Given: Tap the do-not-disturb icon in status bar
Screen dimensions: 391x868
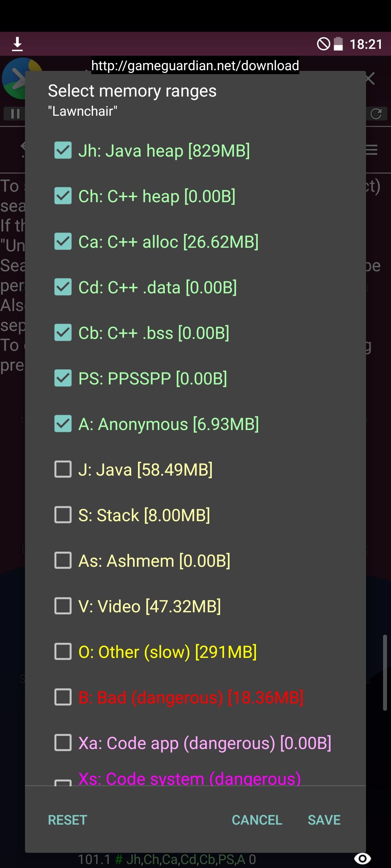Looking at the screenshot, I should (x=323, y=44).
